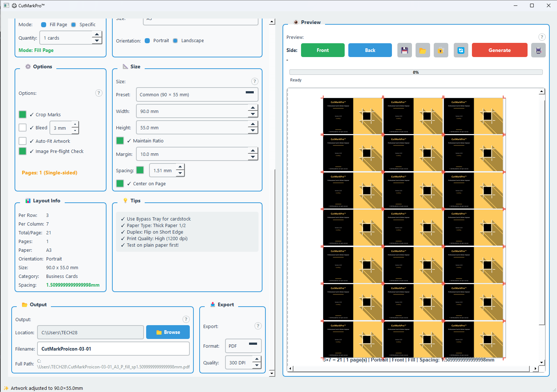Open the export Format dropdown
The height and width of the screenshot is (392, 557).
tap(243, 346)
